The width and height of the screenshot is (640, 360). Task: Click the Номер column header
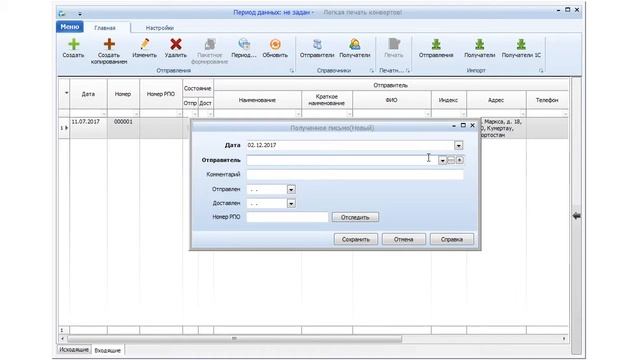[123, 94]
